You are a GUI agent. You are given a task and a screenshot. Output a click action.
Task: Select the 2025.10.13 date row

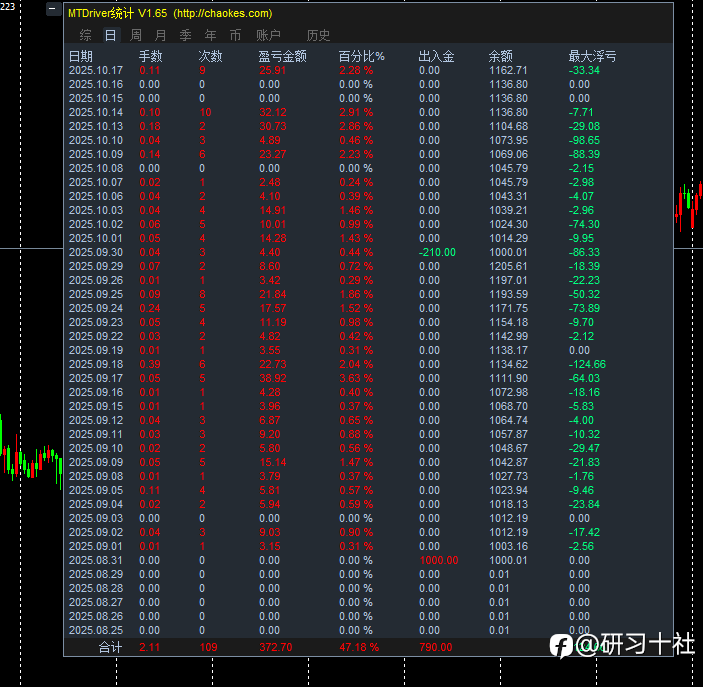pos(96,126)
